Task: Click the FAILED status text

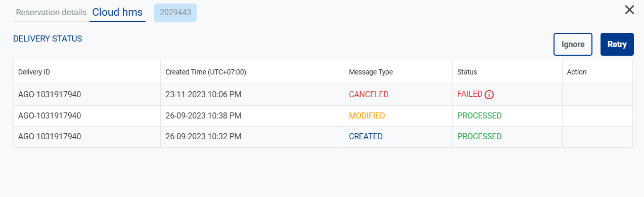Action: [470, 94]
